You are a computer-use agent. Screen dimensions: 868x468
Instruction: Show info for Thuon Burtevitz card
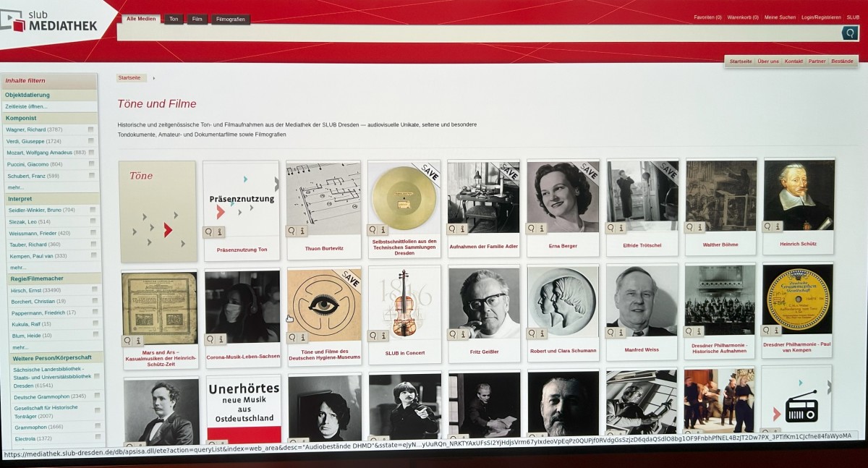(303, 231)
